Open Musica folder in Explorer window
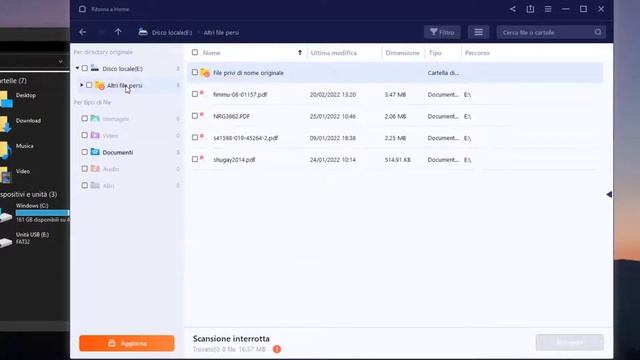Viewport: 640px width, 360px height. 17,149
